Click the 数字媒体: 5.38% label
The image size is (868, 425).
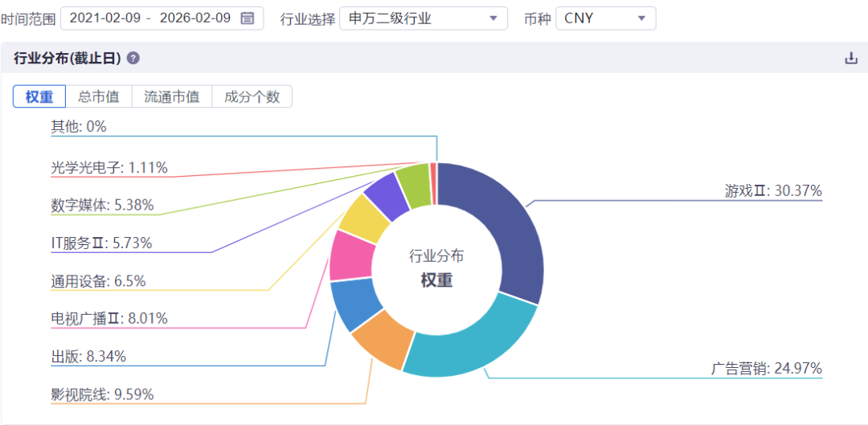click(102, 206)
